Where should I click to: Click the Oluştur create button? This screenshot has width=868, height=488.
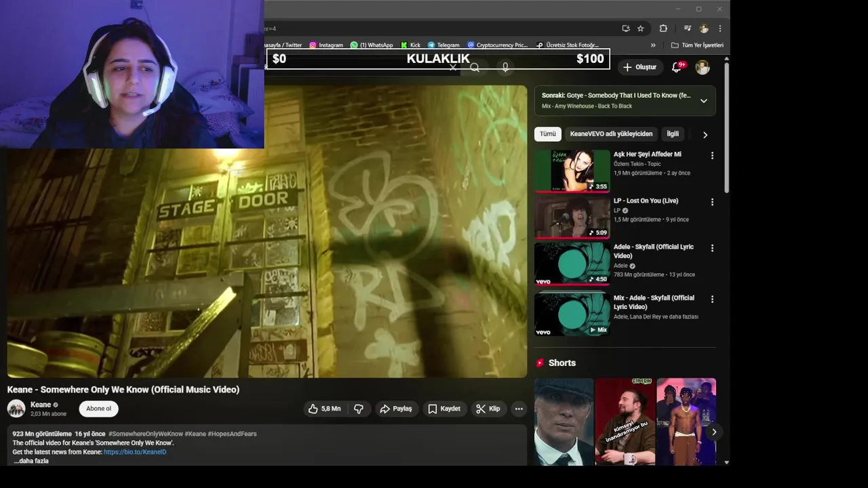(639, 67)
